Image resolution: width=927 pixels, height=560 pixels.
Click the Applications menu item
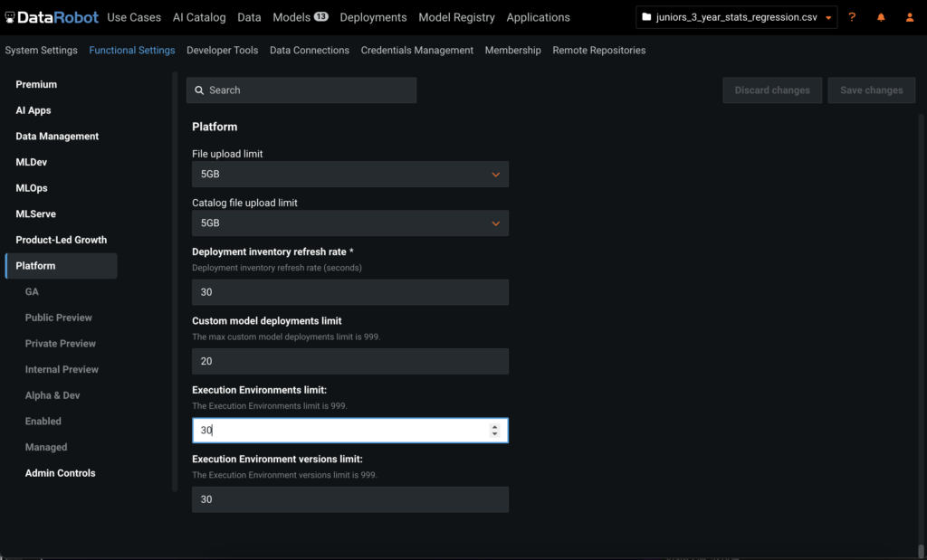tap(538, 17)
